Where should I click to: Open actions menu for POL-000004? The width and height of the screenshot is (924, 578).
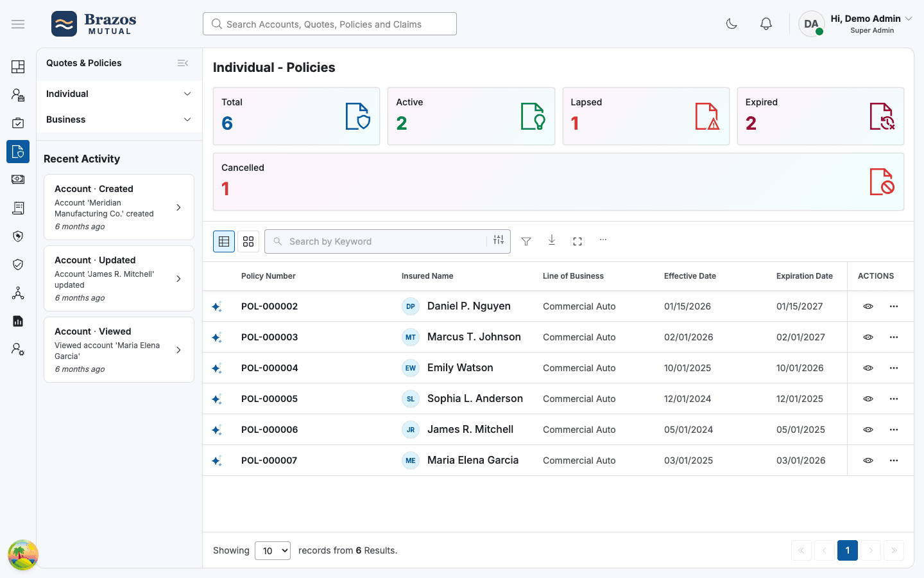894,368
